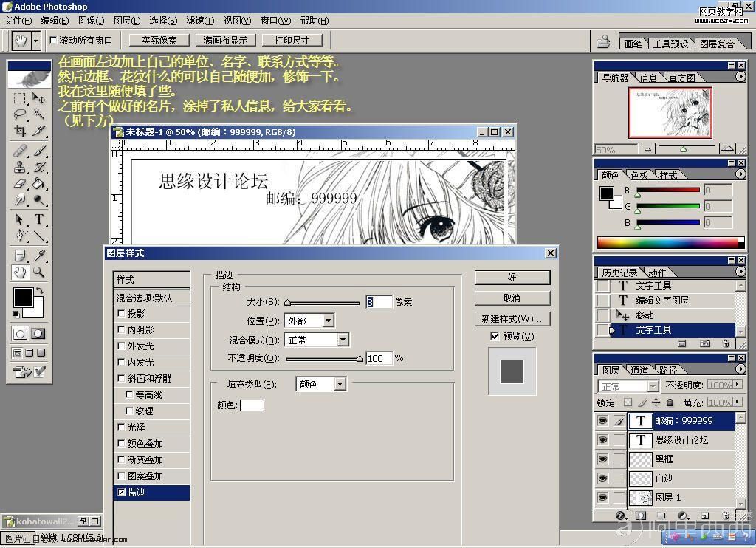Image resolution: width=756 pixels, height=548 pixels.
Task: Open the file browser icon in options bar
Action: click(x=603, y=41)
